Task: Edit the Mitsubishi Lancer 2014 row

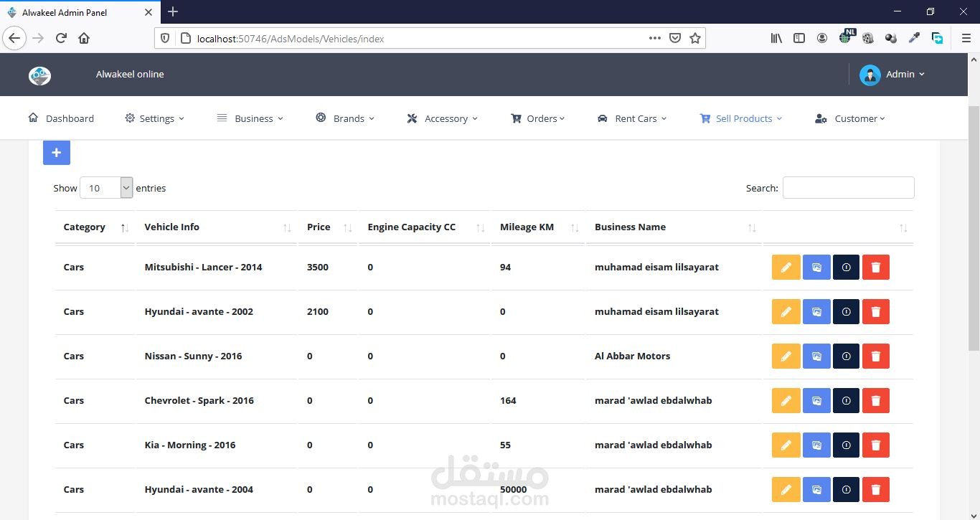Action: click(x=786, y=267)
